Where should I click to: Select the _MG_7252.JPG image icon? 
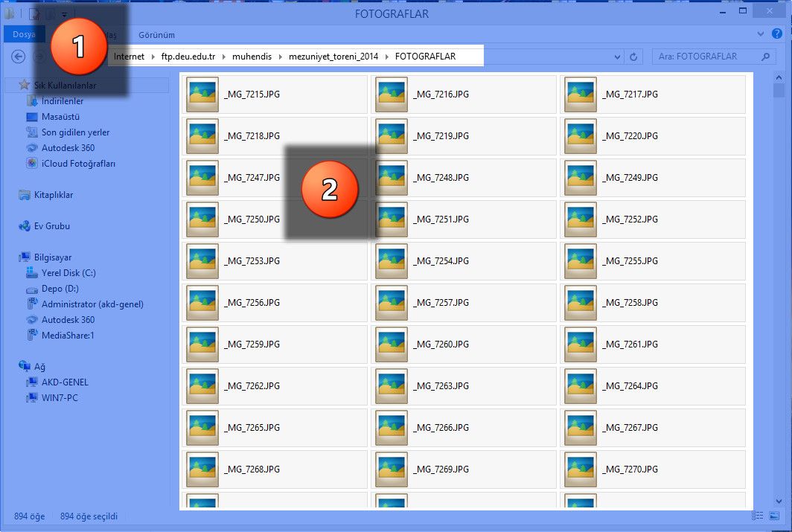tap(581, 219)
